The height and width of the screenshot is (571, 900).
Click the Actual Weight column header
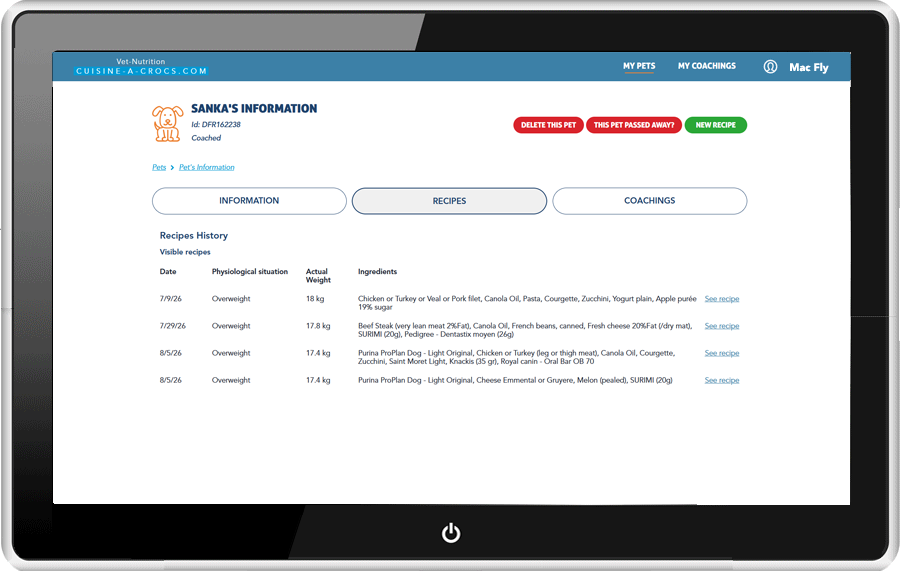point(318,275)
